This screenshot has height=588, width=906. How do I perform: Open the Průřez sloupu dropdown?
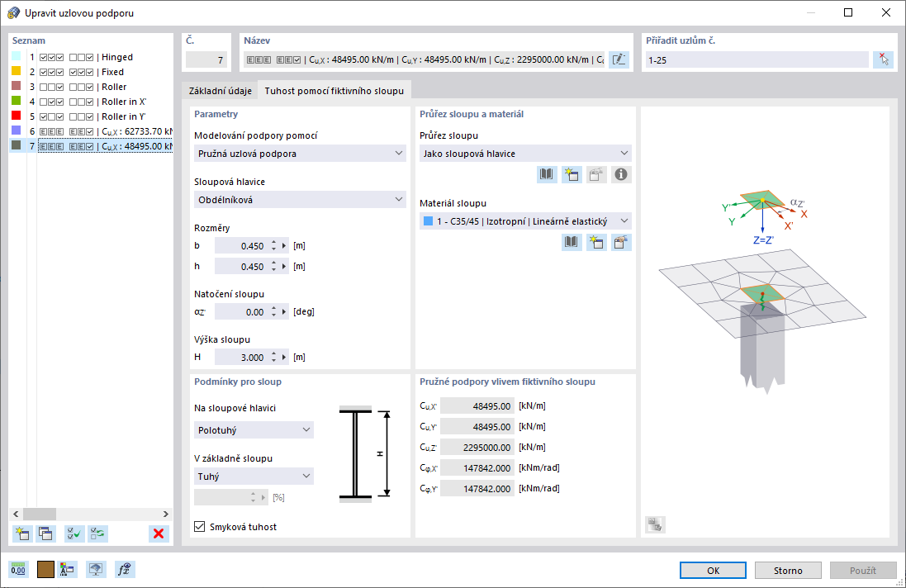click(525, 154)
